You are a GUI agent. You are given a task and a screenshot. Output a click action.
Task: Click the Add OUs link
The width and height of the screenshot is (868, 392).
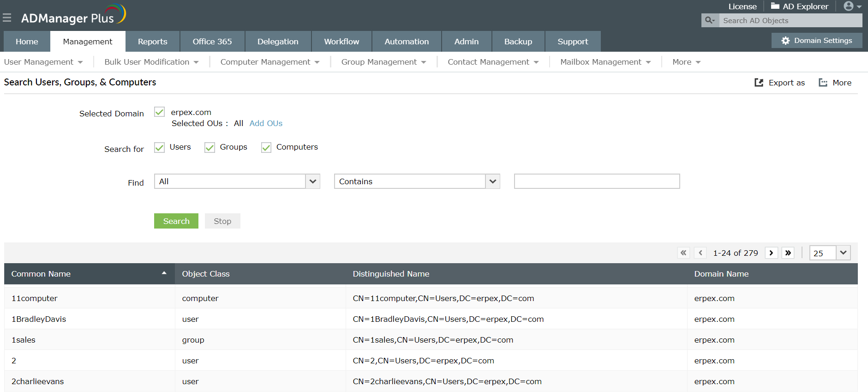(x=266, y=123)
